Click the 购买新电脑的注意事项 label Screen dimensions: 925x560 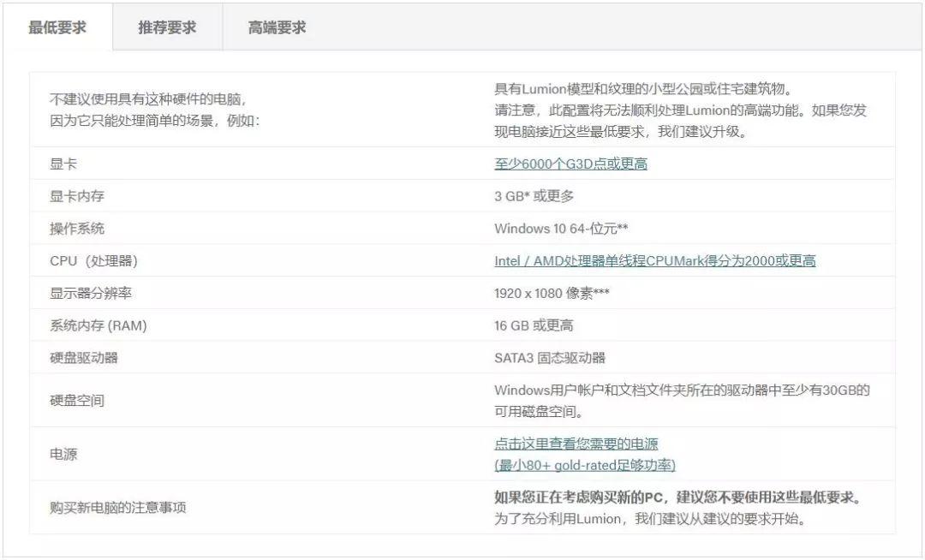pyautogui.click(x=118, y=508)
